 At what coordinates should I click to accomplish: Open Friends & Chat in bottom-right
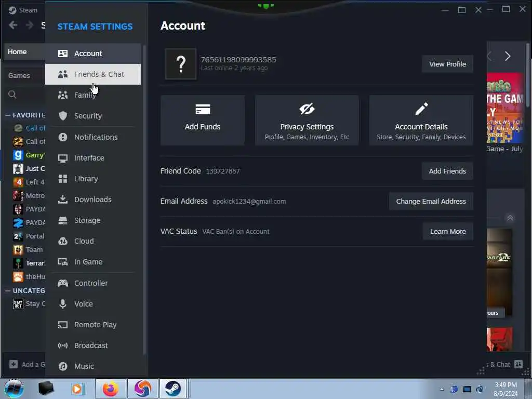tap(504, 364)
